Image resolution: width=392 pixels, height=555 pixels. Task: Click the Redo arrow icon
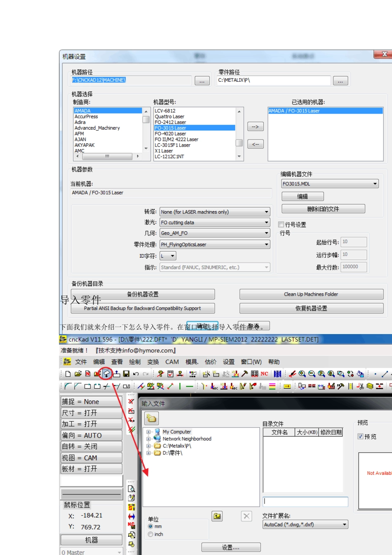pyautogui.click(x=146, y=374)
